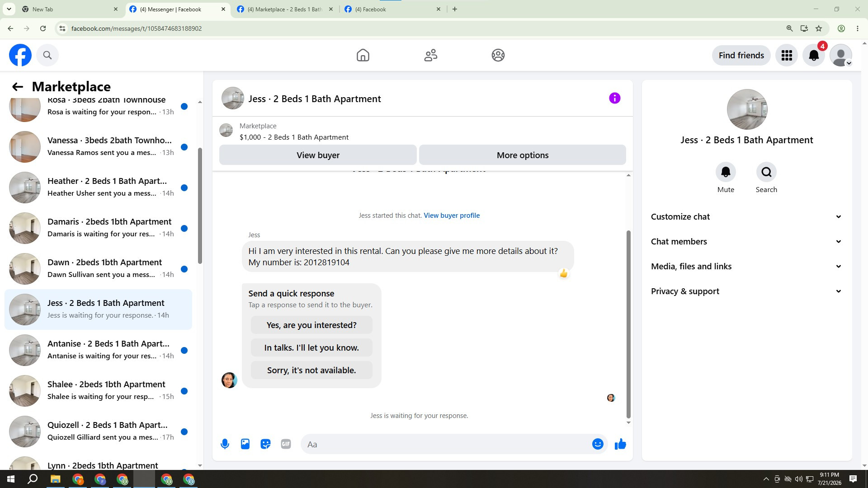The height and width of the screenshot is (488, 868).
Task: Switch to Marketplace - 2 Beds 1 Bath tab
Action: click(285, 9)
